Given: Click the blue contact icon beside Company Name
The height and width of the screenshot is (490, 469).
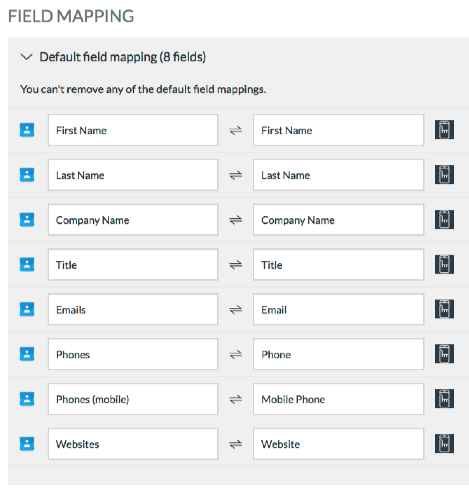Looking at the screenshot, I should (27, 220).
